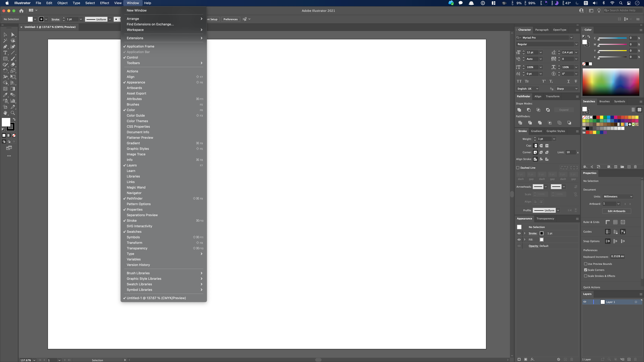The width and height of the screenshot is (644, 362).
Task: Click the Keyboard Increment input field
Action: (617, 256)
